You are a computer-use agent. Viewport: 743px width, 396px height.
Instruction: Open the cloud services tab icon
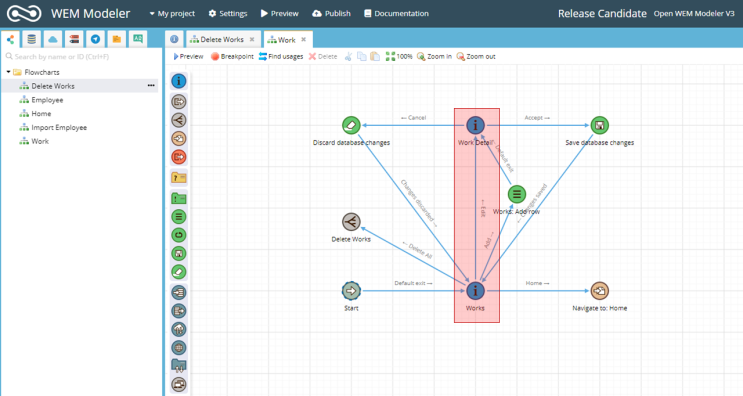pos(53,39)
